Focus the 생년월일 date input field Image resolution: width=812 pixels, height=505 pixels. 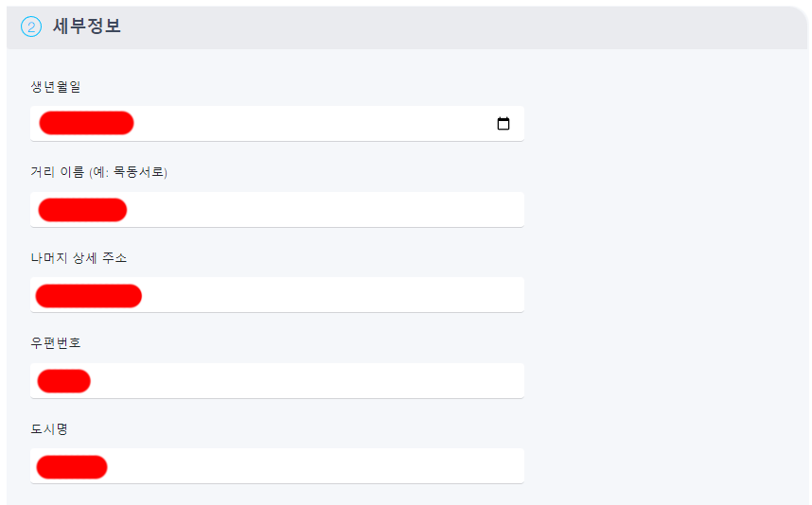[x=277, y=124]
